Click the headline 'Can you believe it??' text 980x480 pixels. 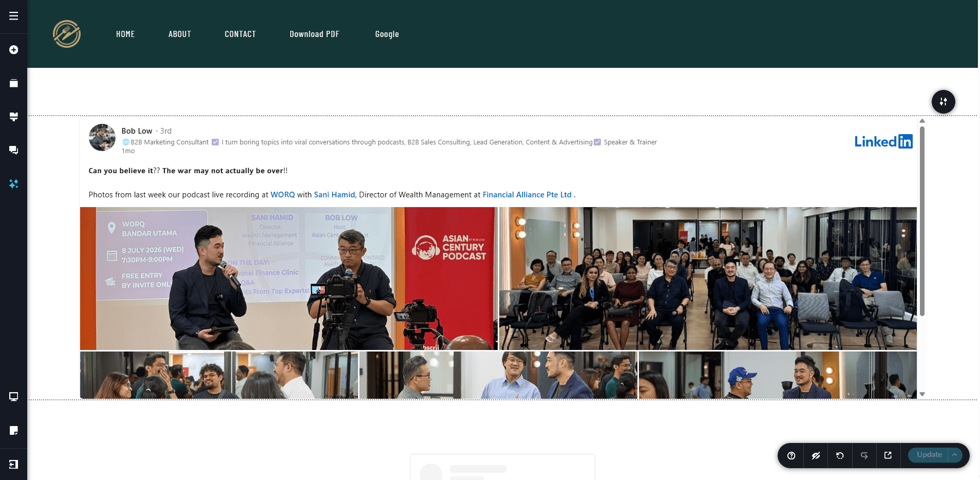(124, 171)
